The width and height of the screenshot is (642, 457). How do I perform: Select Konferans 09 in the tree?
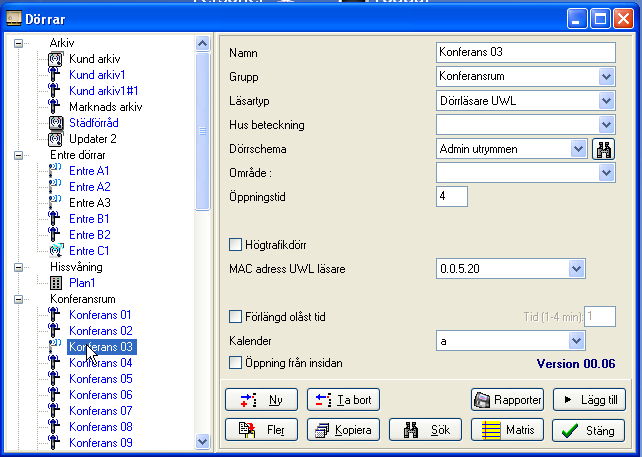[101, 443]
